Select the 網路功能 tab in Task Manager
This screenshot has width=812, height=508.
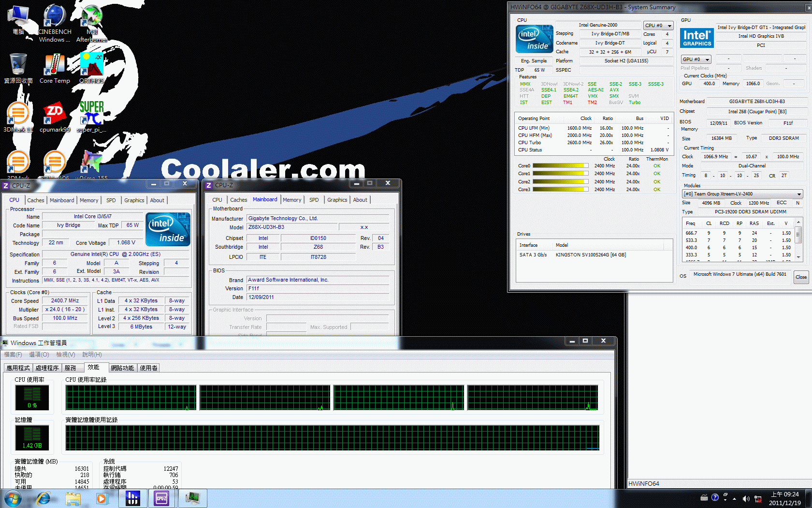click(123, 368)
